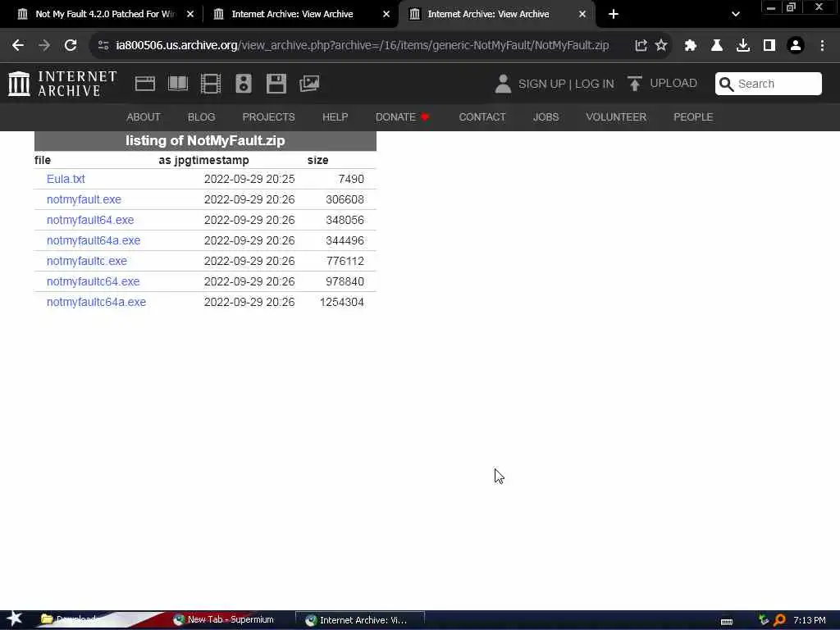Viewport: 840px width, 630px height.
Task: Click the LOG IN link
Action: pos(594,84)
